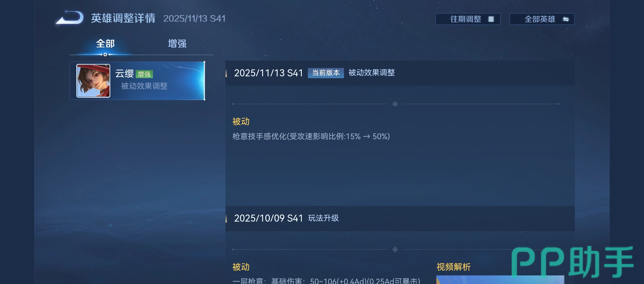The width and height of the screenshot is (644, 284).
Task: Open the 往期调整 list icon
Action: [491, 19]
